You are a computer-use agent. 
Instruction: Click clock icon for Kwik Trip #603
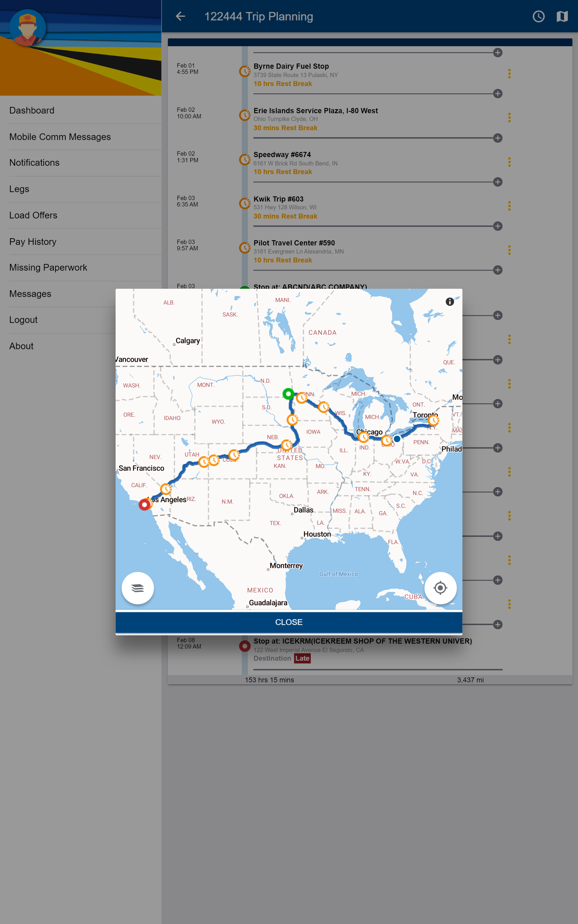click(245, 204)
